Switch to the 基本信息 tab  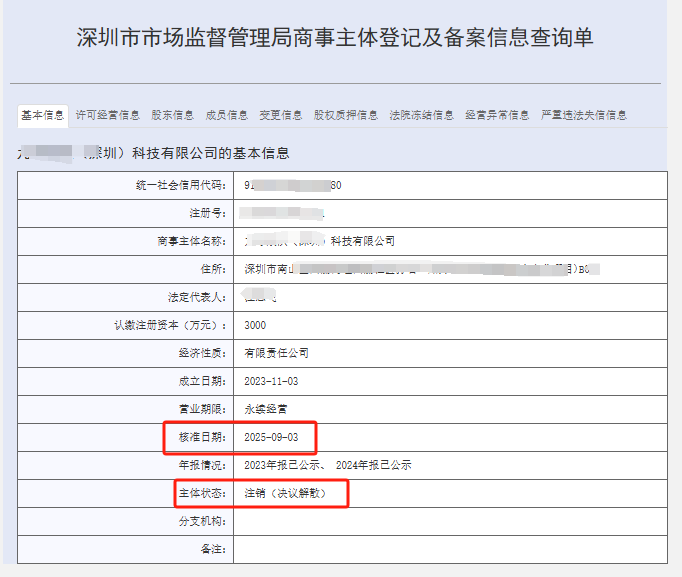43,115
